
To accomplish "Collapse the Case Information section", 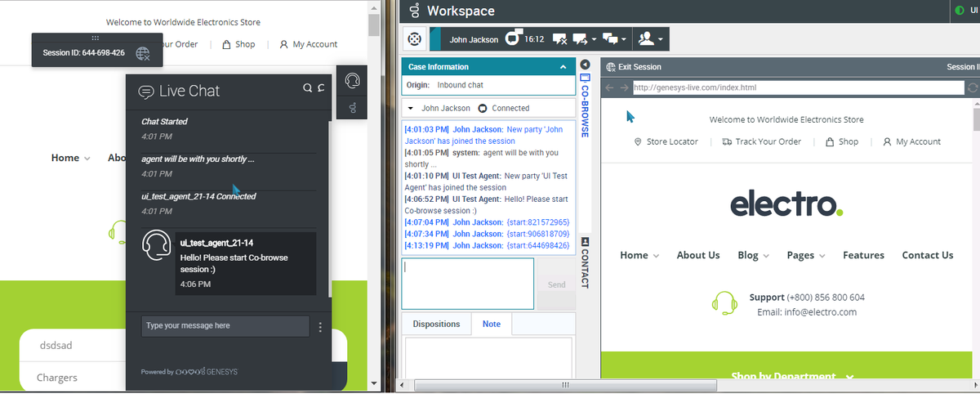I will click(563, 67).
